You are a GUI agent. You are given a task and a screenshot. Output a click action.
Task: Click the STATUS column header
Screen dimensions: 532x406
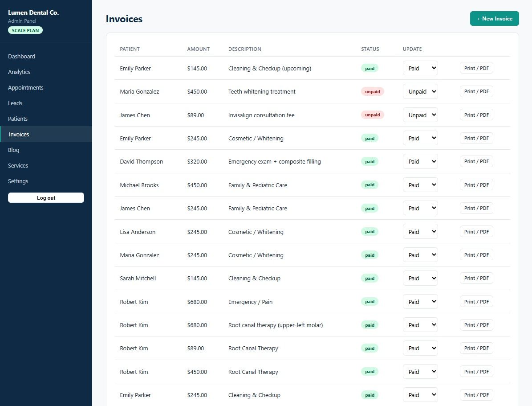pos(370,49)
